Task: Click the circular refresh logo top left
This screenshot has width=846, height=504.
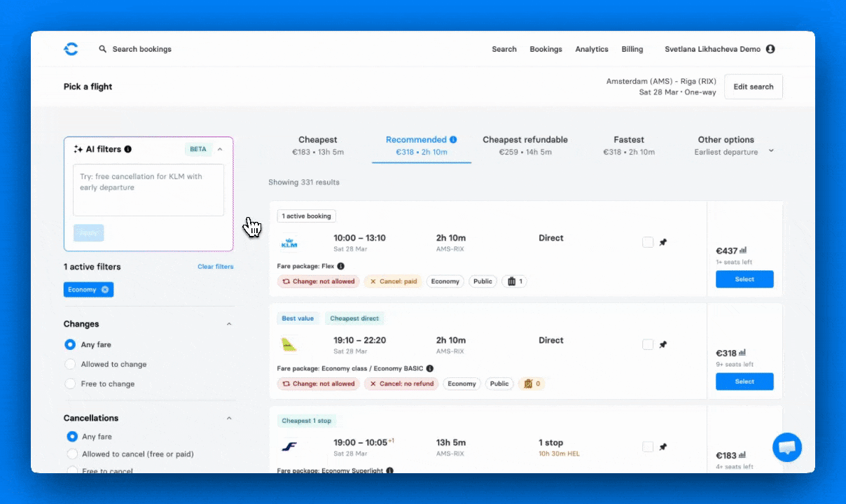Action: (71, 48)
